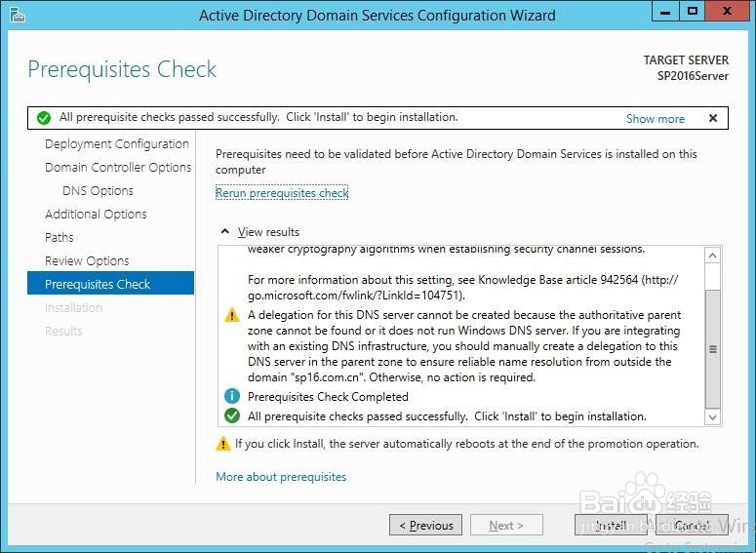Click the results scrollbar up arrow
Viewport: 756px width, 553px height.
coord(713,256)
